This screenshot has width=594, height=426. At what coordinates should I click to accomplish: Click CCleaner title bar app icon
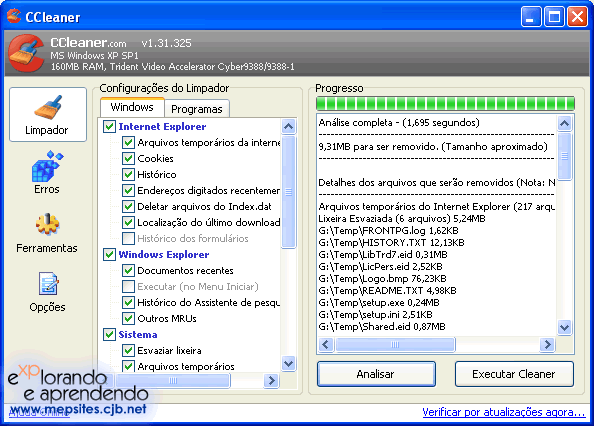[14, 16]
